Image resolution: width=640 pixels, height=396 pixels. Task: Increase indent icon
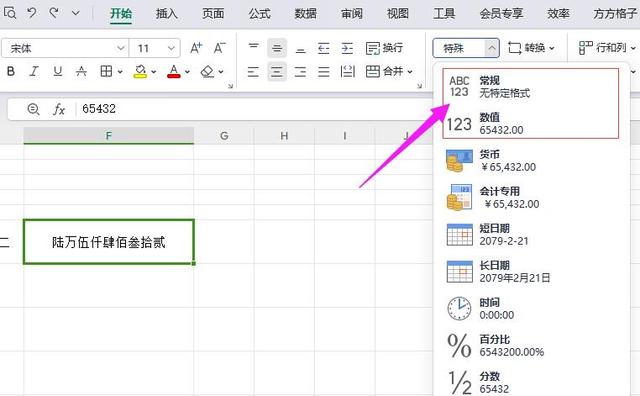(x=347, y=48)
